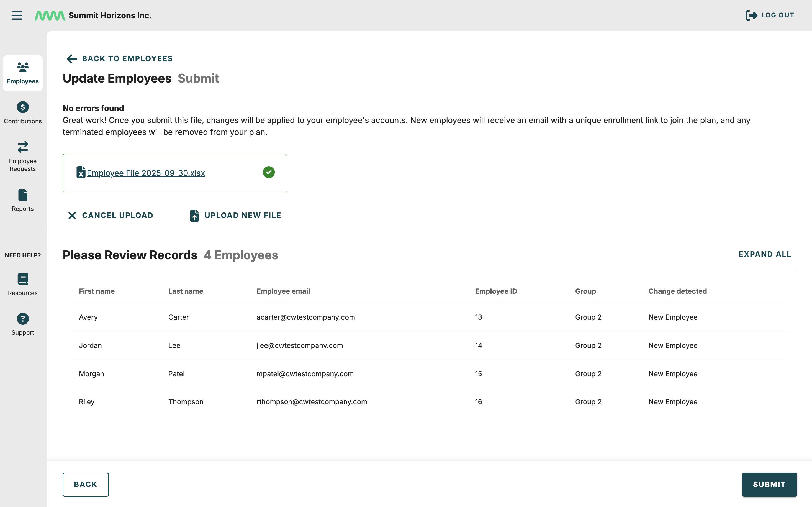
Task: Click Group 2 in Morgan's row
Action: click(588, 374)
